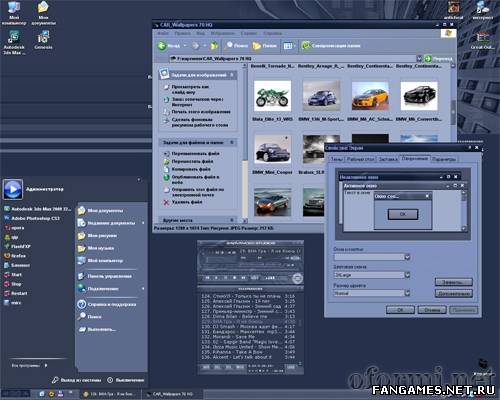Select playlist track 'Dima Bilan - Believe me'
The height and width of the screenshot is (400, 500).
[x=248, y=316]
